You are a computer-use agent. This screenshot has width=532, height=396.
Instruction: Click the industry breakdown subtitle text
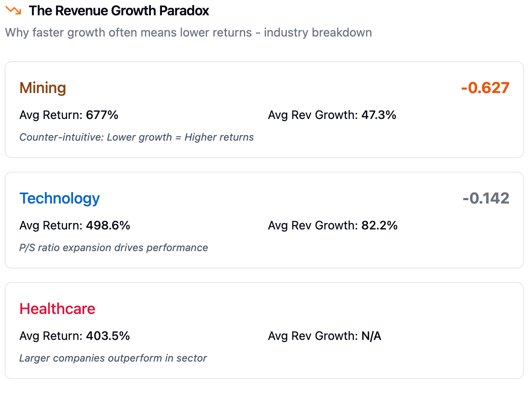pos(188,33)
